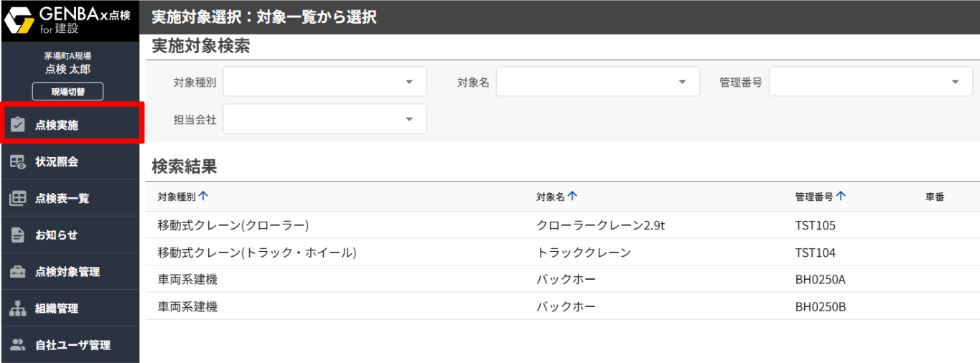Viewport: 980px width, 363px height.
Task: Click the 点検表一覧 table icon
Action: pyautogui.click(x=18, y=199)
